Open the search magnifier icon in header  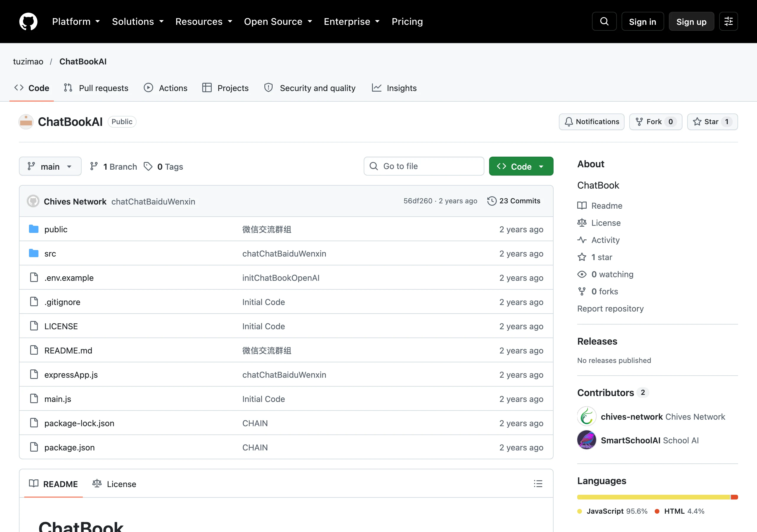[604, 21]
